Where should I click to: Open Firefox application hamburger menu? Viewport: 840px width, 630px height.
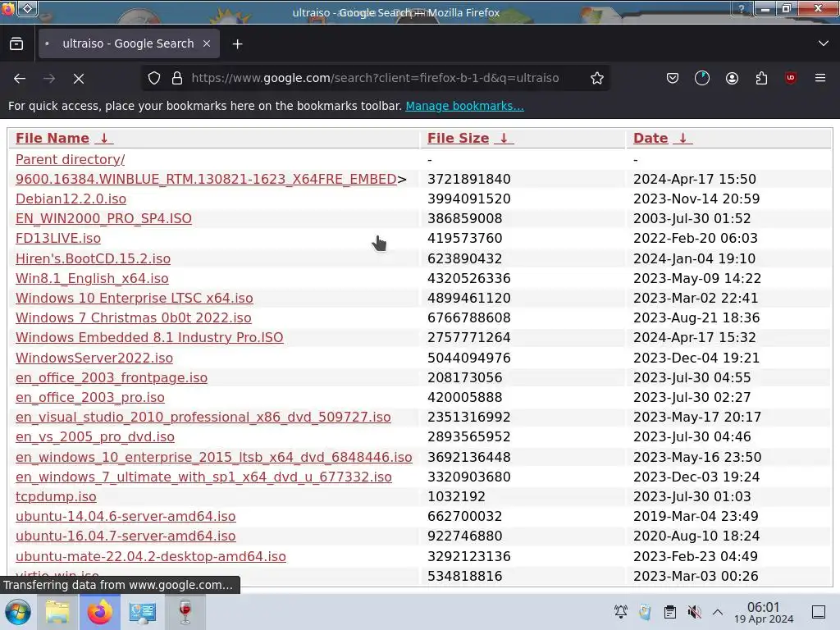[x=820, y=78]
